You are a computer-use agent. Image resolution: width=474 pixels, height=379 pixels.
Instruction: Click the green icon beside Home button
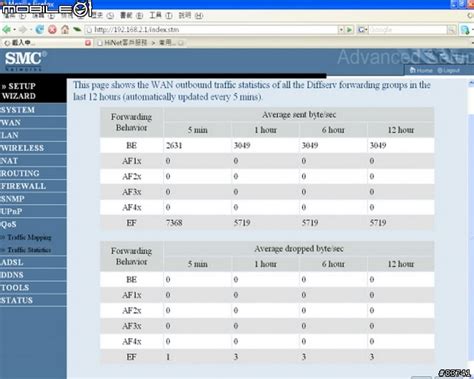(77, 30)
